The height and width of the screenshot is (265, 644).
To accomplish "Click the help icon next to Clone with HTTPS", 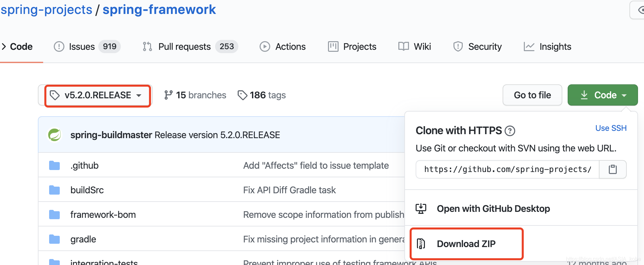I will tap(510, 131).
